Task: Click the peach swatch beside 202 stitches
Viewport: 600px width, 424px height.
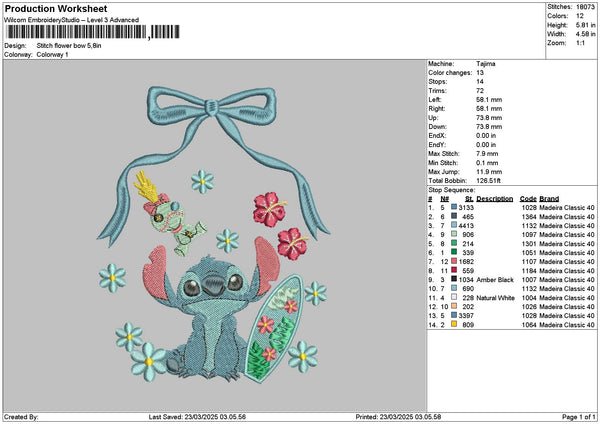Action: click(x=454, y=306)
